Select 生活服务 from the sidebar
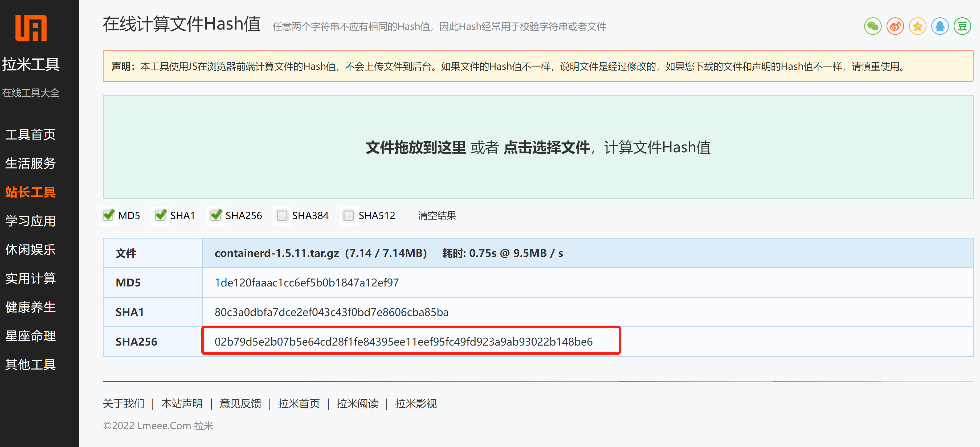 (x=30, y=163)
